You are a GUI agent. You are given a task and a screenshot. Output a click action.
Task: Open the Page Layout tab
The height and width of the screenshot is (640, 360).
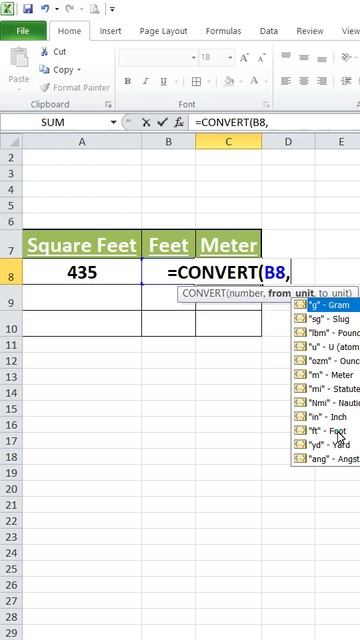point(163,31)
